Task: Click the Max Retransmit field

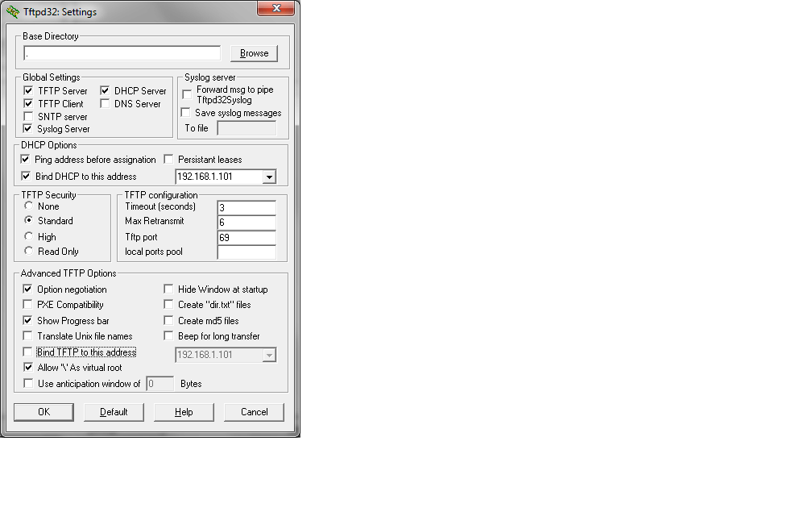Action: coord(246,223)
